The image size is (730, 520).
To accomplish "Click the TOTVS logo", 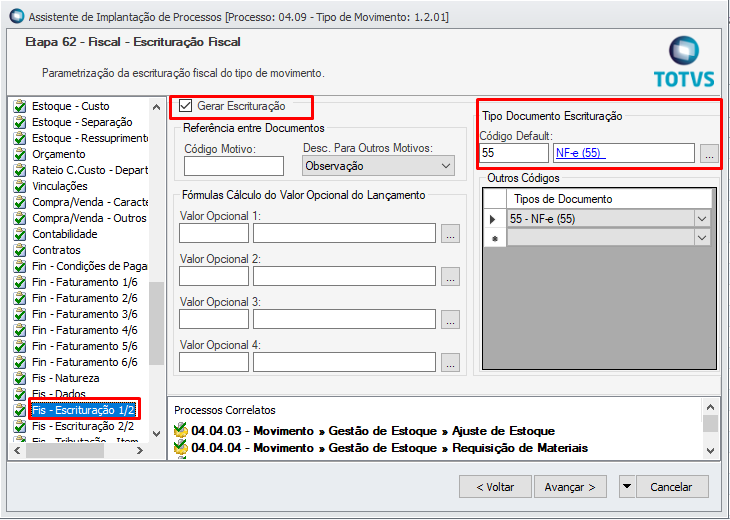I will [x=684, y=62].
